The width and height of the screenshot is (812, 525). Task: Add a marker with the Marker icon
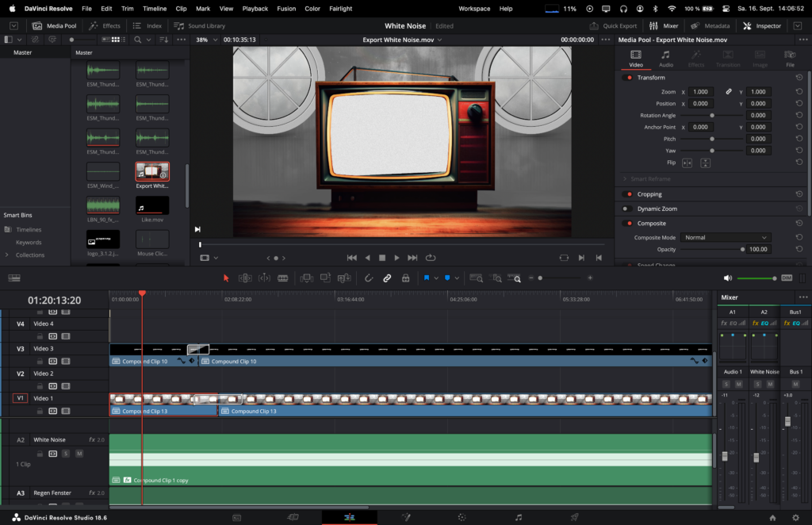pos(447,278)
